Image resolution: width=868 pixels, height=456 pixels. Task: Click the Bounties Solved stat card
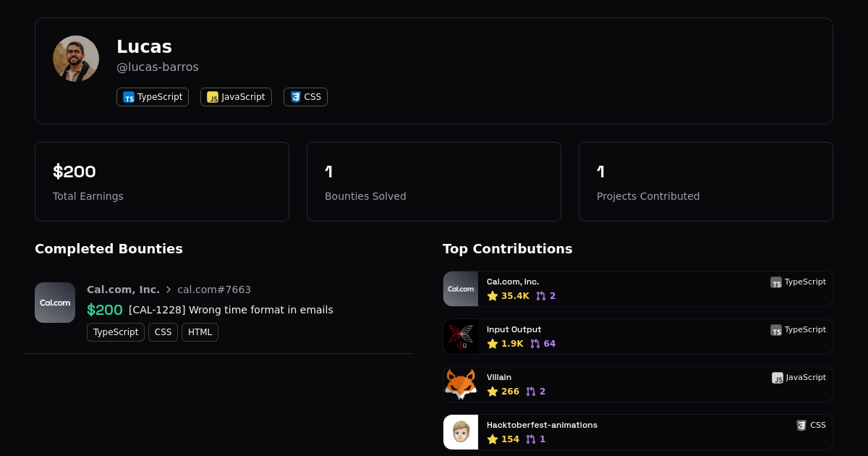[434, 182]
